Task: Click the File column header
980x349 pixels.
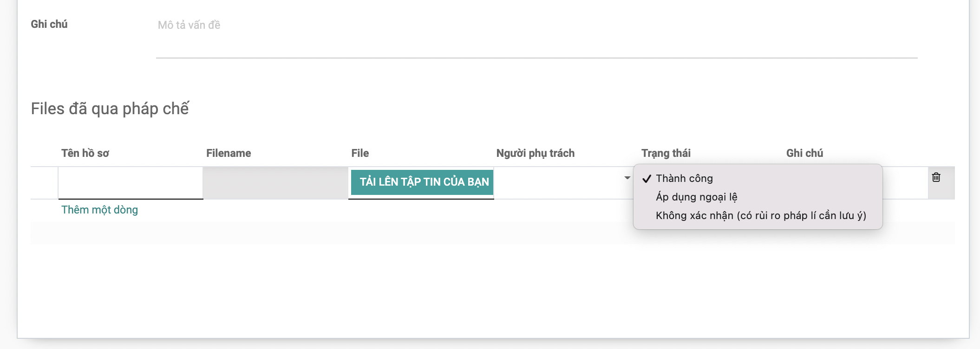Action: pyautogui.click(x=360, y=153)
